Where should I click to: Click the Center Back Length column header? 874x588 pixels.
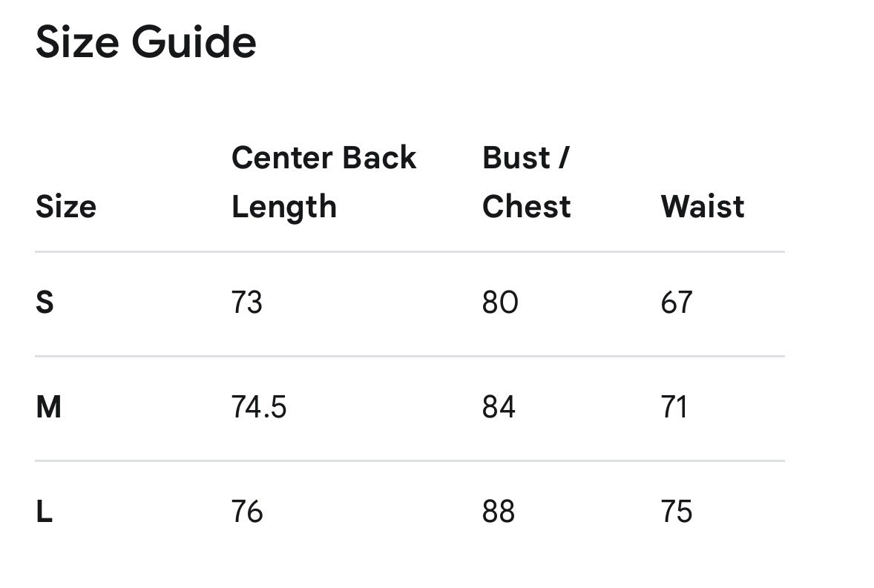(323, 182)
